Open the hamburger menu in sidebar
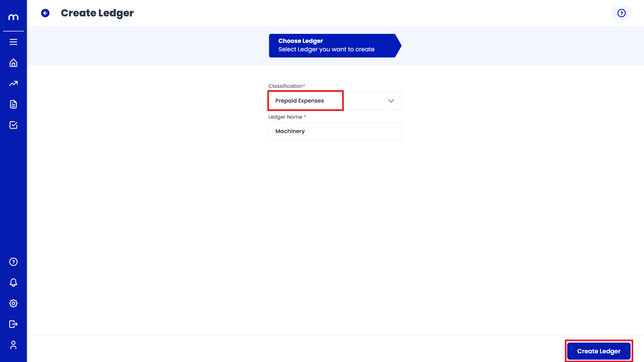This screenshot has height=362, width=644. (13, 42)
